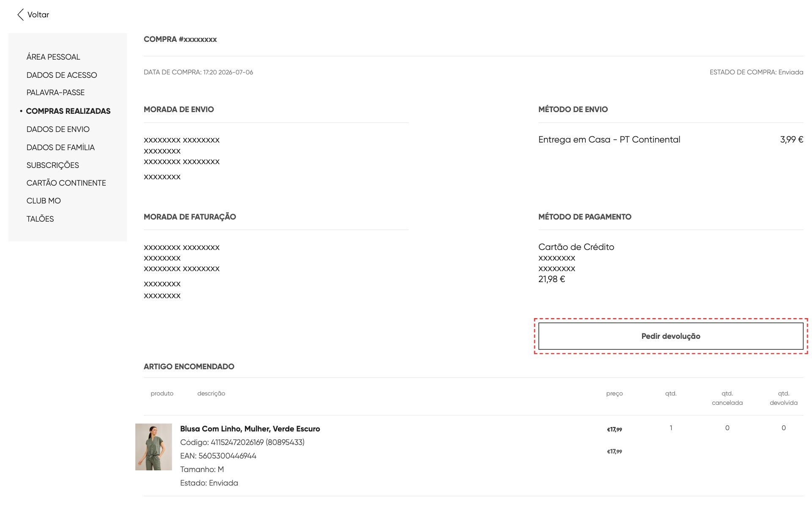Select Subscrições in the sidebar

click(53, 165)
